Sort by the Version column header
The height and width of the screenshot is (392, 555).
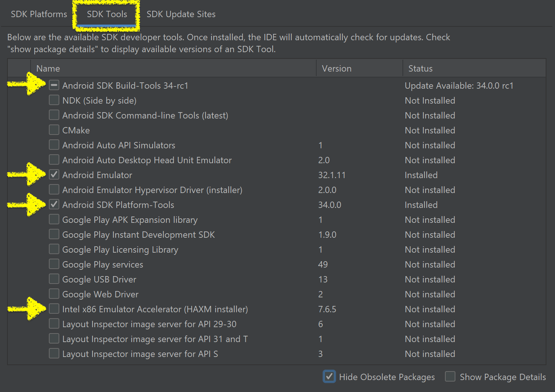click(x=360, y=69)
